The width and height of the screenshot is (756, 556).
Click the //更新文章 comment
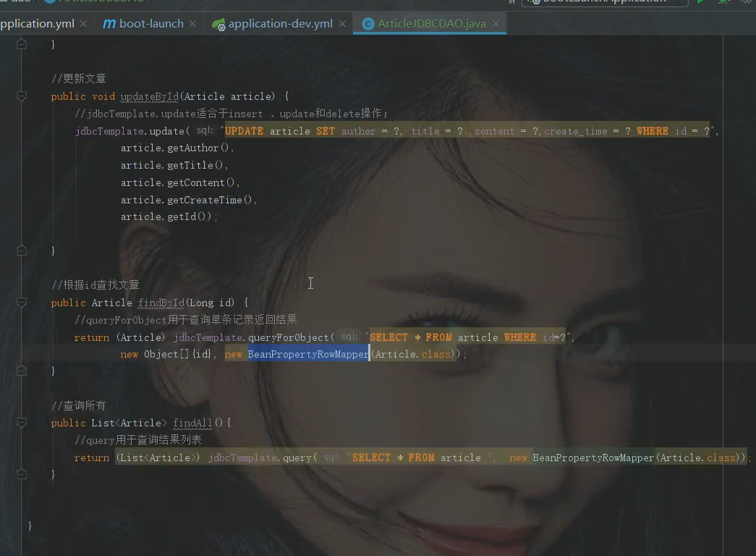pyautogui.click(x=79, y=79)
